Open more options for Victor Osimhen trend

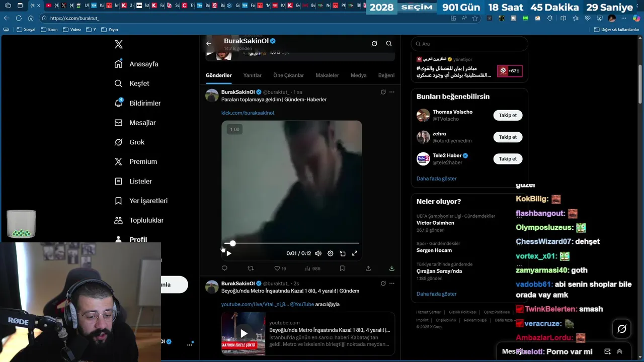click(x=519, y=216)
